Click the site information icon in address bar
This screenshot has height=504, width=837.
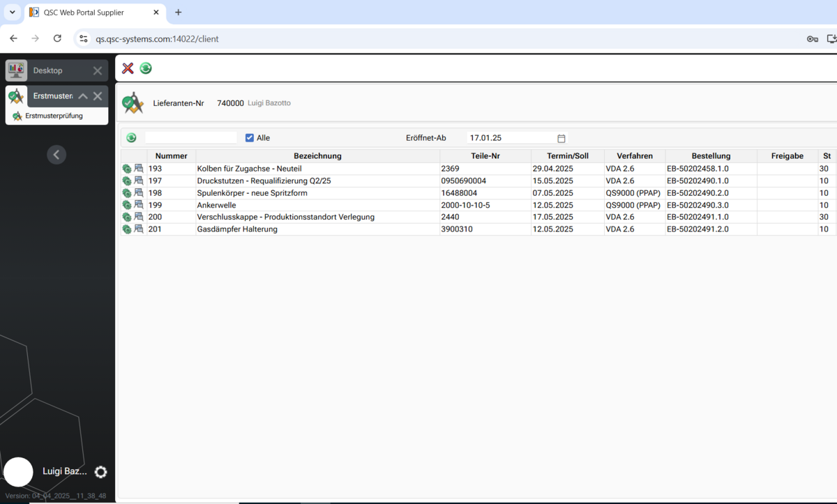click(84, 39)
